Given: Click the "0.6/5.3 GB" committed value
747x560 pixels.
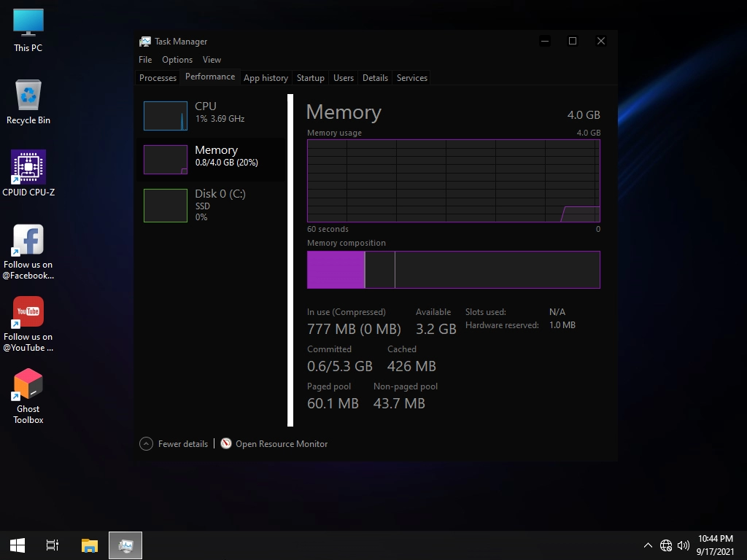Looking at the screenshot, I should tap(340, 366).
